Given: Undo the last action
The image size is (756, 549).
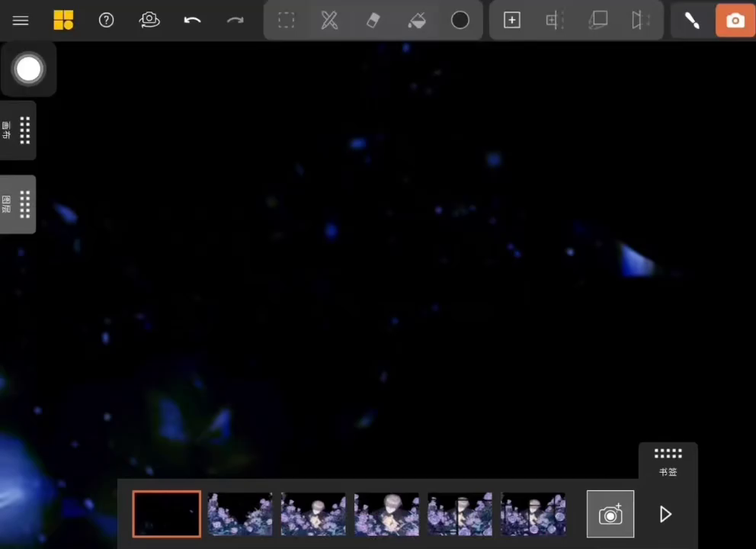Looking at the screenshot, I should tap(192, 21).
